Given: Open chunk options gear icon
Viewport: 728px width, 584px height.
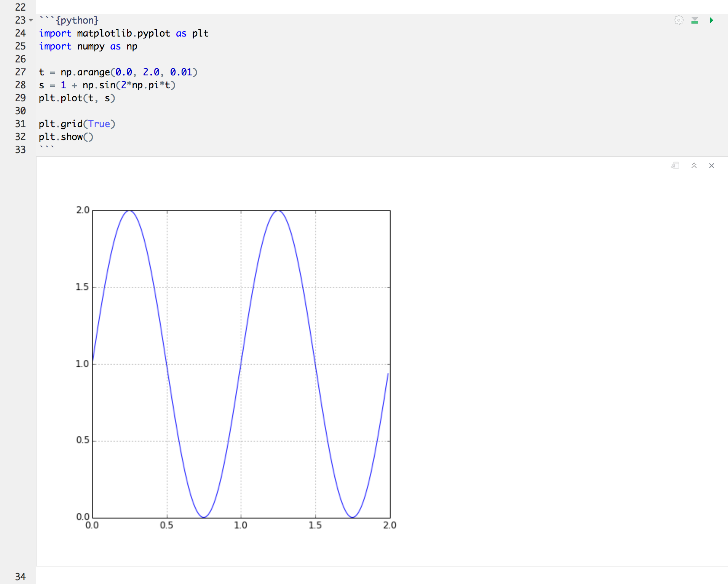Looking at the screenshot, I should [x=679, y=20].
